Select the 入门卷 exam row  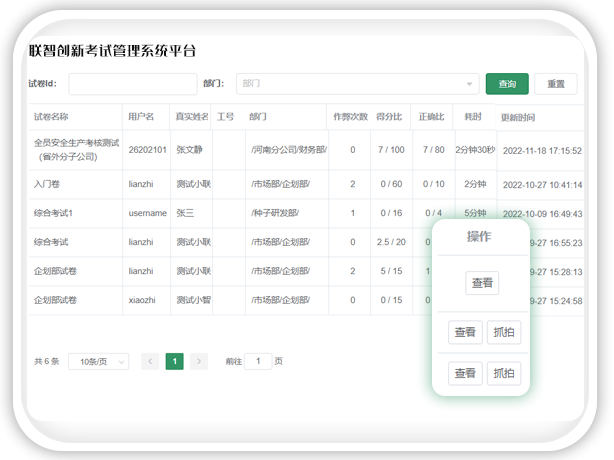click(x=47, y=185)
